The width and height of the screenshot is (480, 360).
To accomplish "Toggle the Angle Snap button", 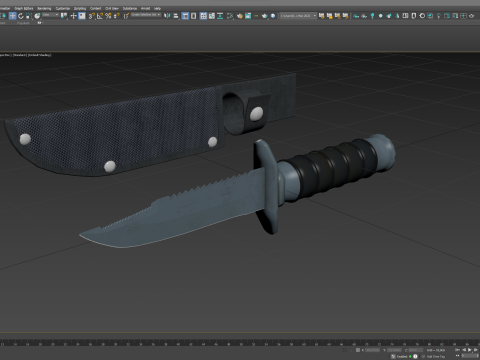I will [100, 16].
